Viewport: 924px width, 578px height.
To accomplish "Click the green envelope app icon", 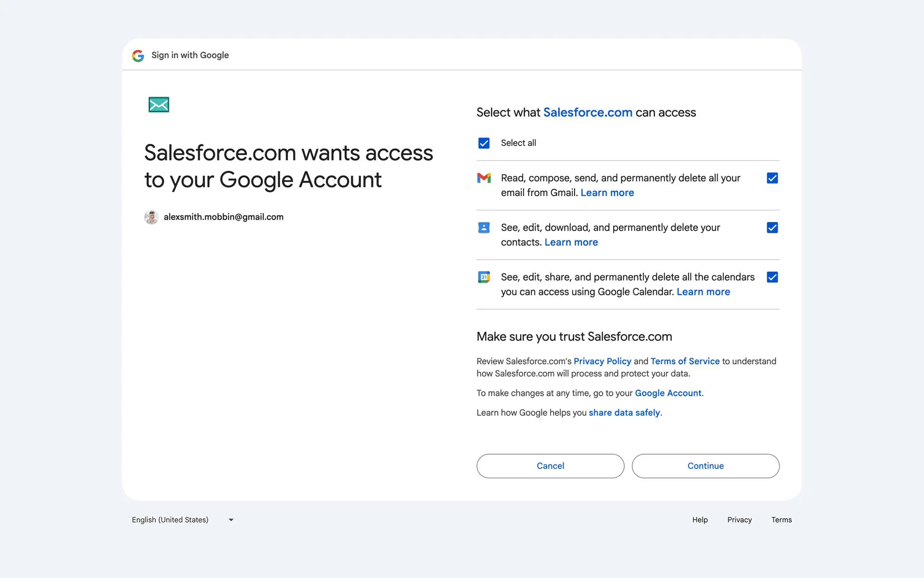I will (x=159, y=105).
